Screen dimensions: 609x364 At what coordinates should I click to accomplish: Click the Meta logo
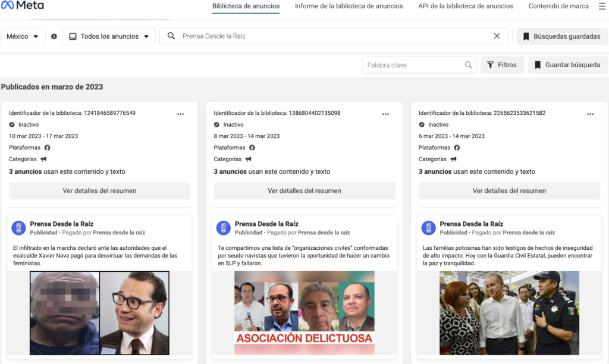pyautogui.click(x=22, y=5)
